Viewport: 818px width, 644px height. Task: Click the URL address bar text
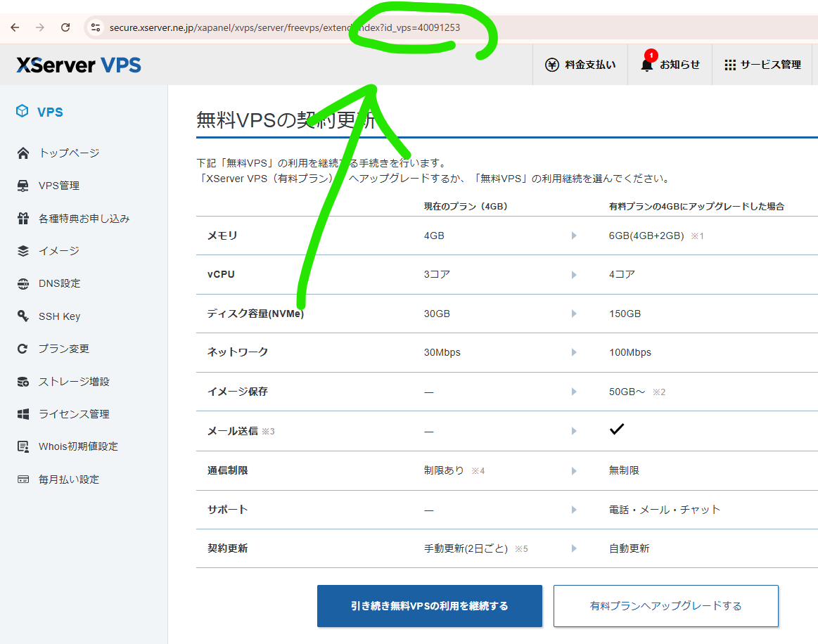[x=284, y=27]
